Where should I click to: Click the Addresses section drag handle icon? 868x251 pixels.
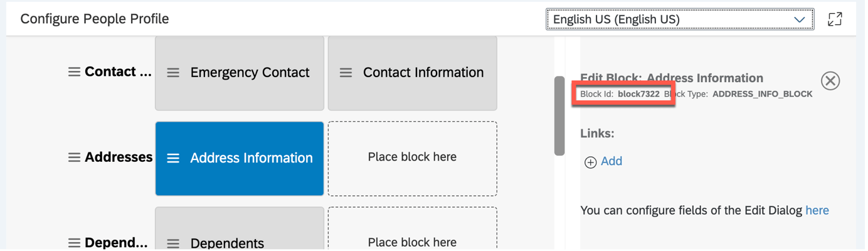(x=74, y=158)
